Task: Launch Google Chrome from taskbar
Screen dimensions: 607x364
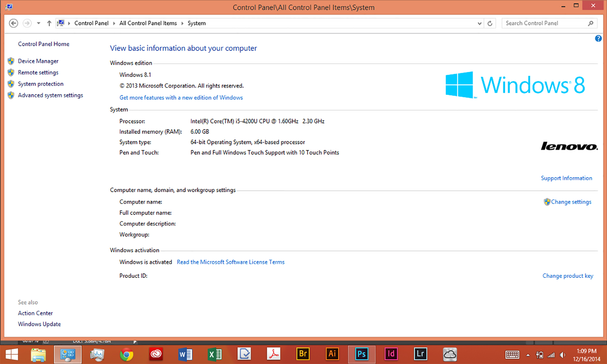Action: [126, 354]
